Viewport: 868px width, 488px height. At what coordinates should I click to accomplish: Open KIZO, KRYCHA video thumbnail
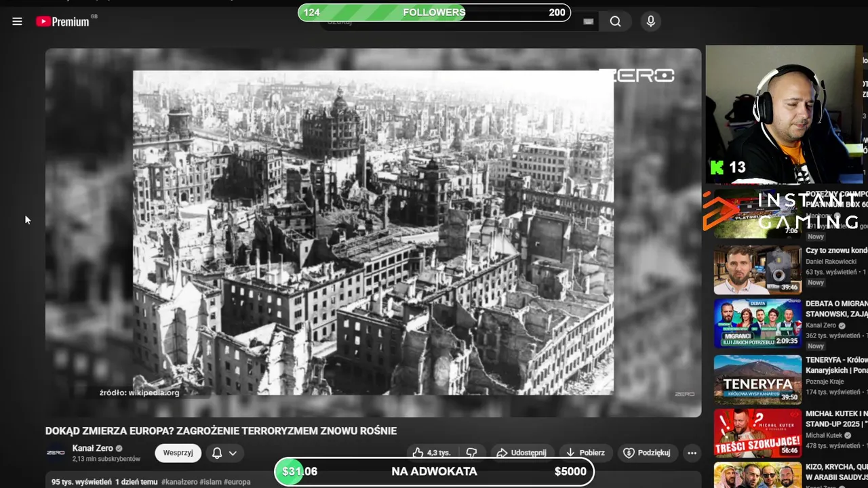click(757, 475)
